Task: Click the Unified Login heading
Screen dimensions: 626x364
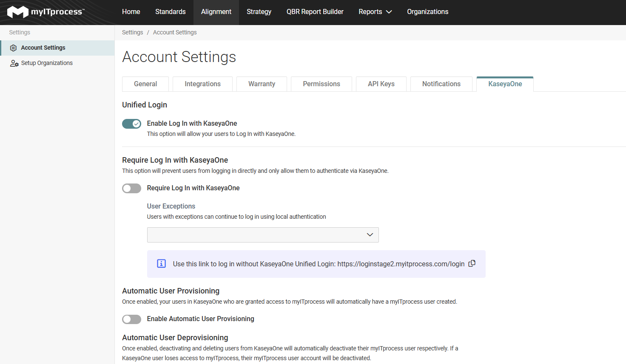Action: 145,105
